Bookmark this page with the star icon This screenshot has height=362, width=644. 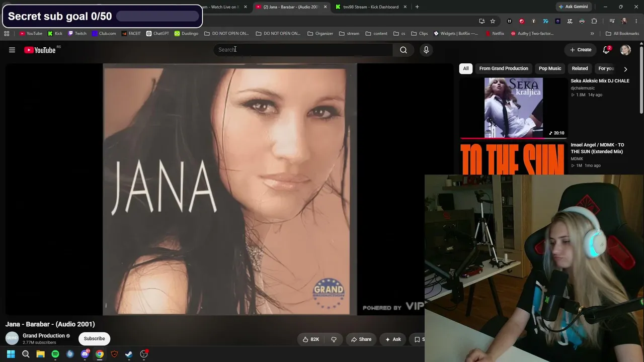493,21
